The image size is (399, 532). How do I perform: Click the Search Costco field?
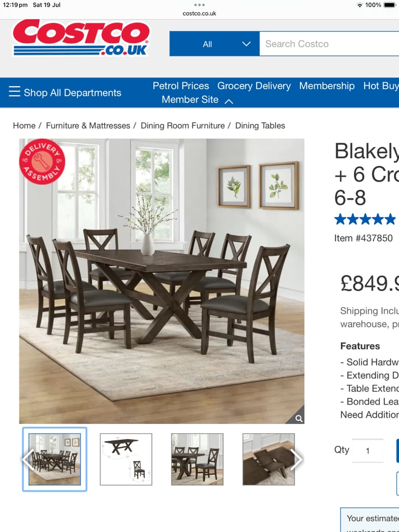tap(329, 44)
